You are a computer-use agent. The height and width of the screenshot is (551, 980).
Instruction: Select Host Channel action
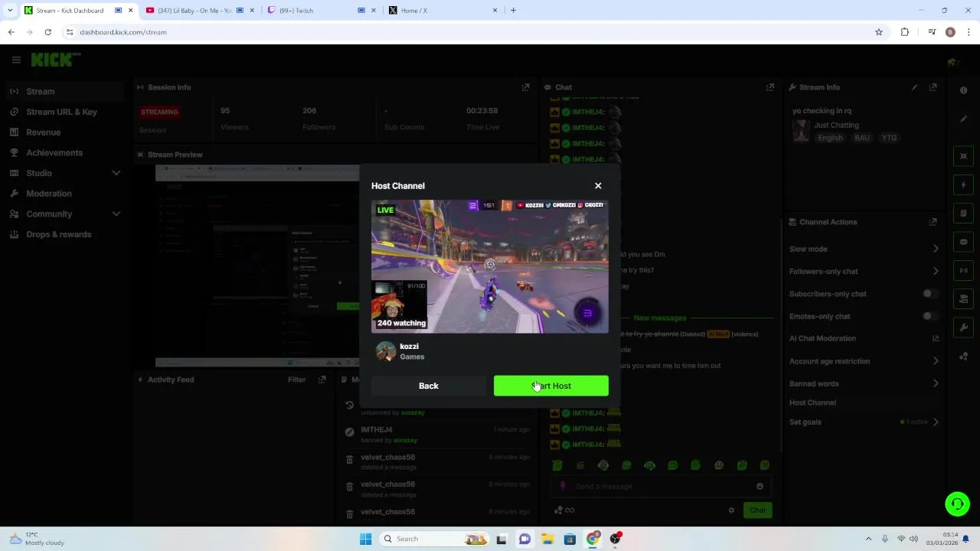coord(864,403)
